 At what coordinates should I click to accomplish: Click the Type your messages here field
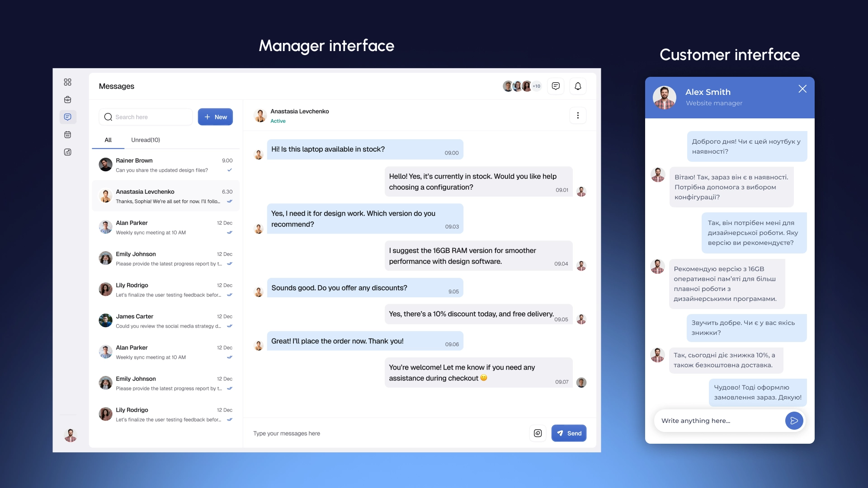click(384, 433)
